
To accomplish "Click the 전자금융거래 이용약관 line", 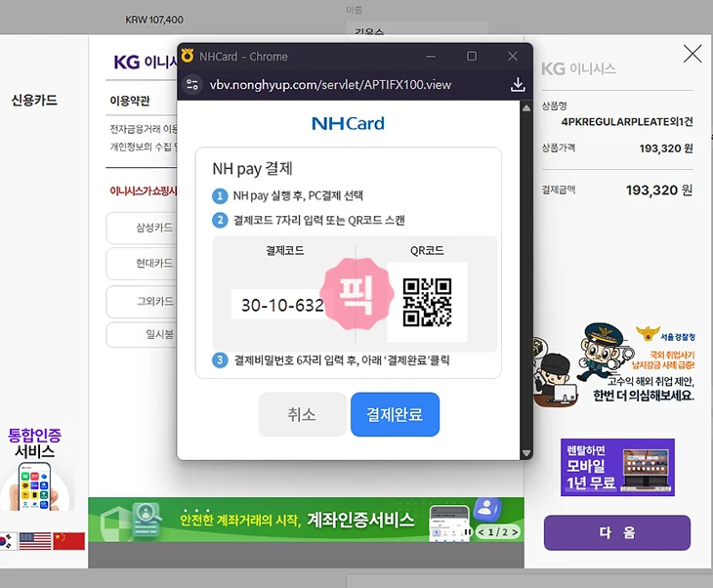I will (144, 129).
